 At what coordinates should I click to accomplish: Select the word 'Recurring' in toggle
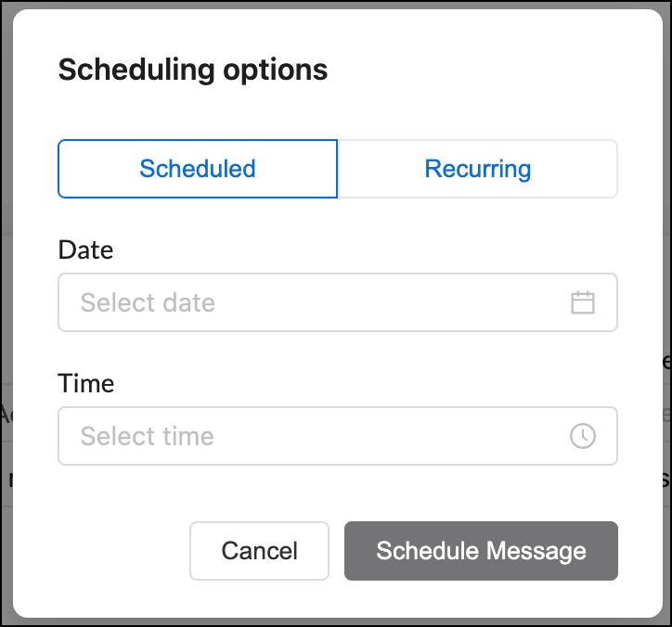pyautogui.click(x=477, y=170)
